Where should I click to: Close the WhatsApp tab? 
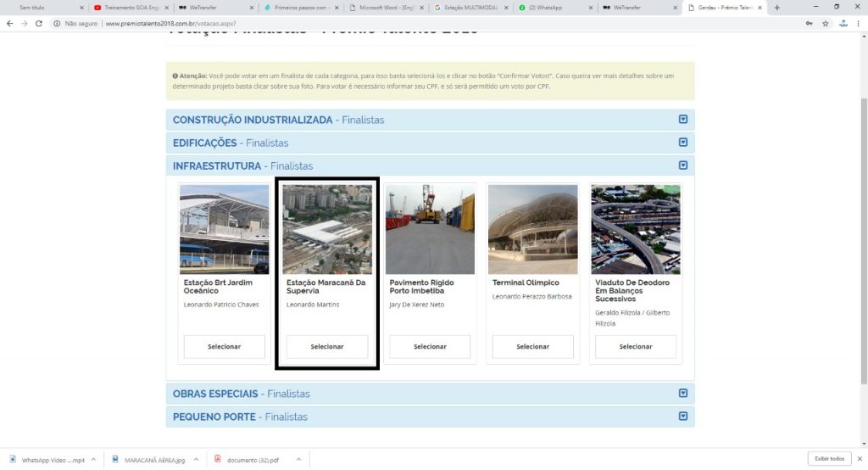point(590,8)
